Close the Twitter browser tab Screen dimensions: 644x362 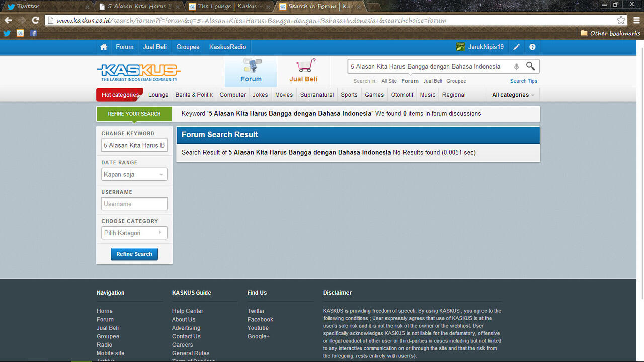click(x=88, y=7)
